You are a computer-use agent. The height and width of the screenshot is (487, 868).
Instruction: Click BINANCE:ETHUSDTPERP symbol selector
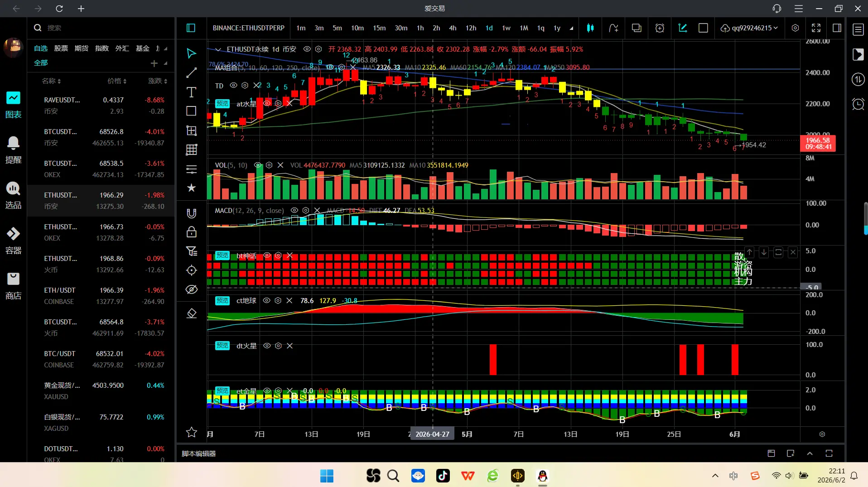tap(249, 28)
